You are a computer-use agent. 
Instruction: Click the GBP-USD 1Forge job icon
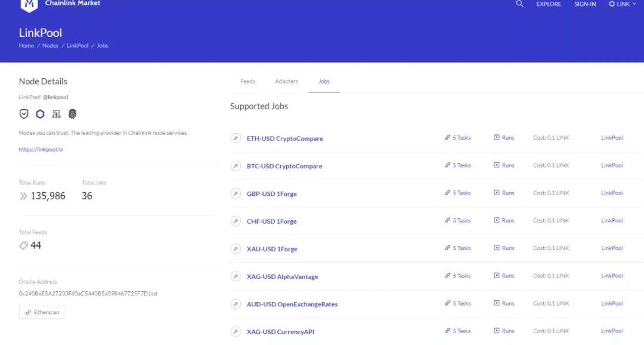tap(236, 193)
